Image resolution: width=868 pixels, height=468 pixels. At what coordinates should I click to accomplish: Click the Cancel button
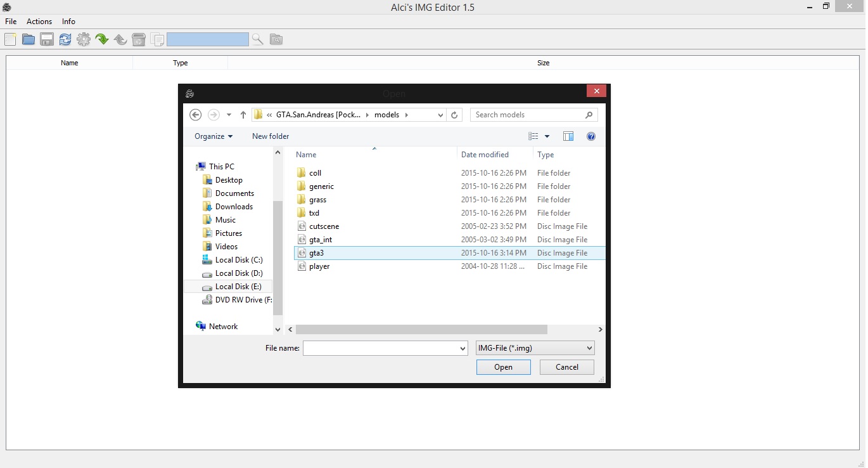point(566,367)
